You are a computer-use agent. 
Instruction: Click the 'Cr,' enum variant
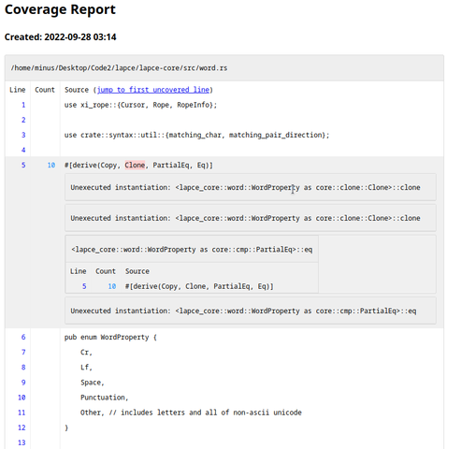click(x=86, y=353)
